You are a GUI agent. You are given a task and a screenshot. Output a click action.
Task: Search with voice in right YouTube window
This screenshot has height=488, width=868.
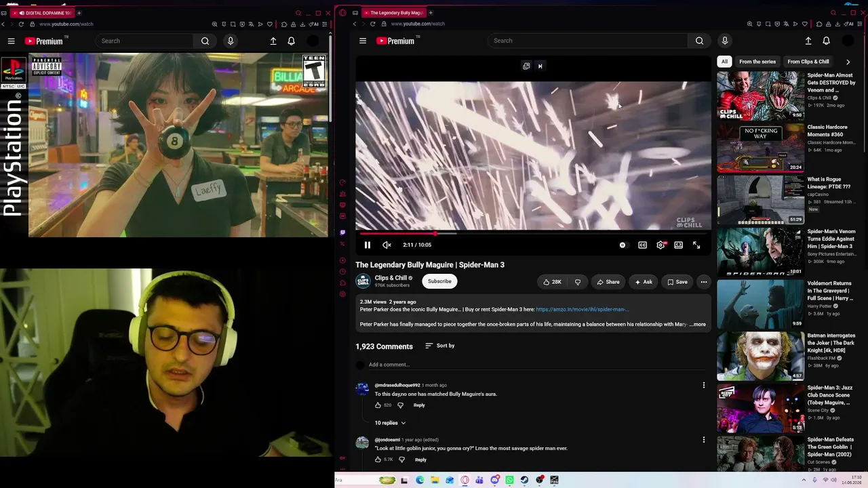click(725, 41)
